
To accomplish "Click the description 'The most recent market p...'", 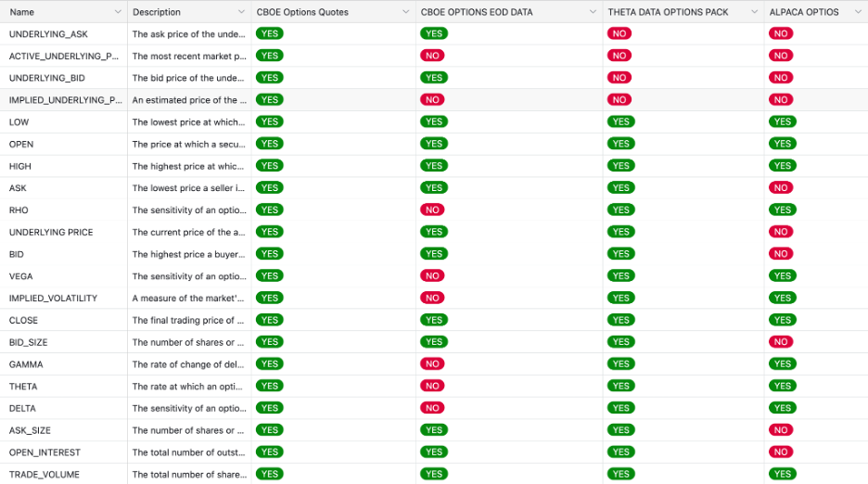I will pyautogui.click(x=189, y=56).
